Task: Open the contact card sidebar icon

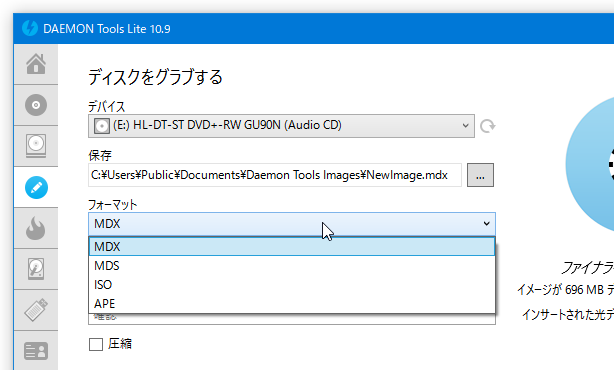Action: (36, 350)
